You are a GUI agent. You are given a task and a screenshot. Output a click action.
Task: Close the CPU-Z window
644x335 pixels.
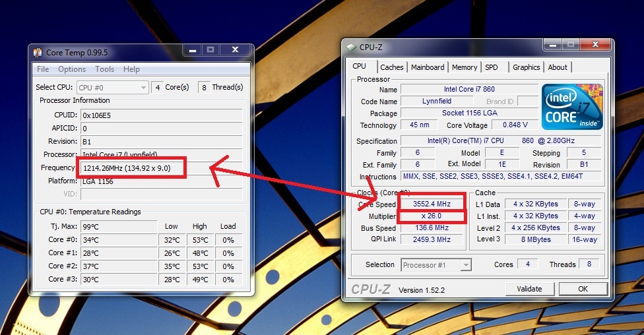click(596, 44)
